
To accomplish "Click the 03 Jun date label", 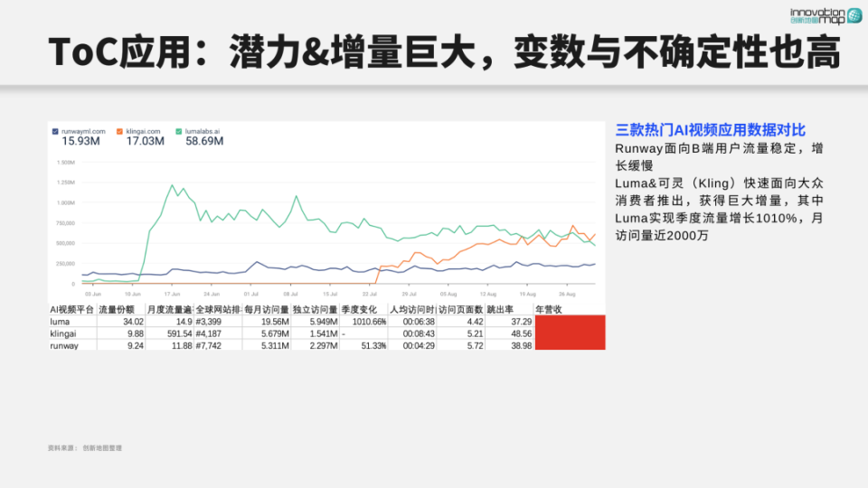I will (x=93, y=295).
